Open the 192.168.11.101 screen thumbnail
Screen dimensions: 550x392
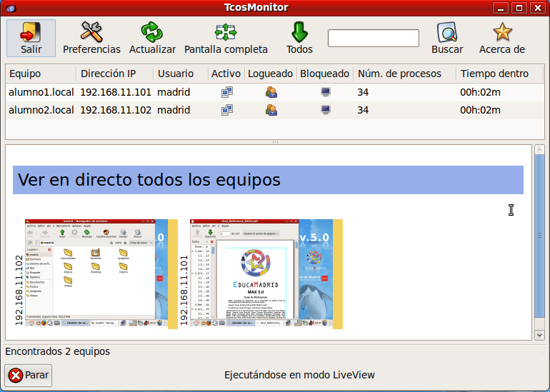coord(261,273)
